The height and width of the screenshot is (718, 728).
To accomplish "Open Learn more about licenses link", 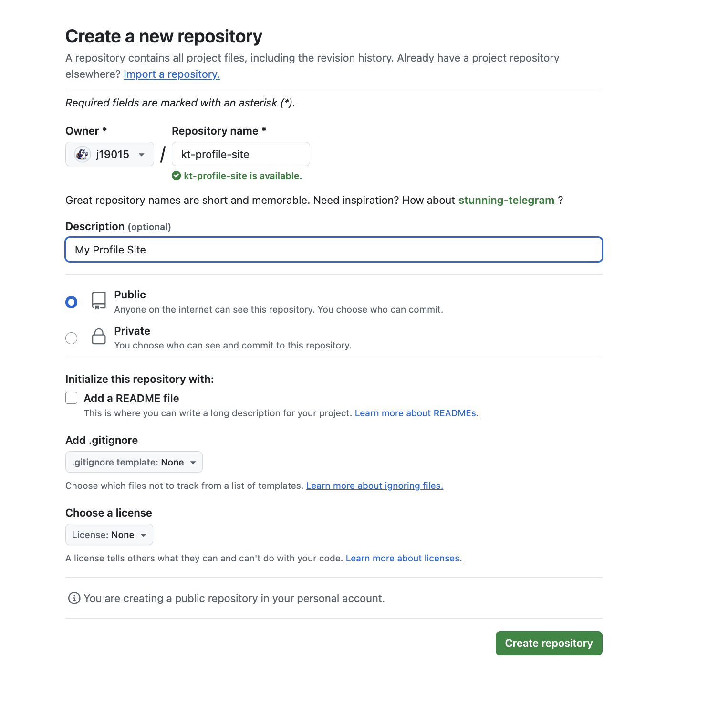I will 404,559.
